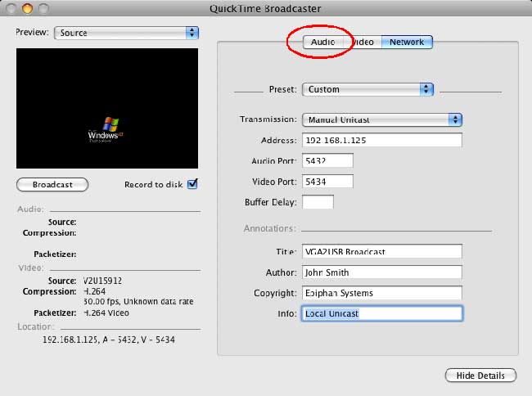Screen dimensions: 532x396
Task: Click the Buffer Delay field
Action: tap(318, 202)
